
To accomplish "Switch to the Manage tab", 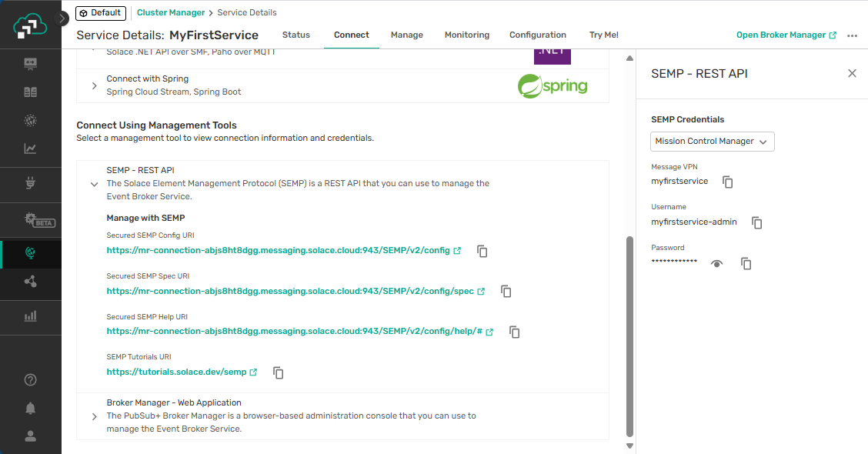I will tap(407, 35).
